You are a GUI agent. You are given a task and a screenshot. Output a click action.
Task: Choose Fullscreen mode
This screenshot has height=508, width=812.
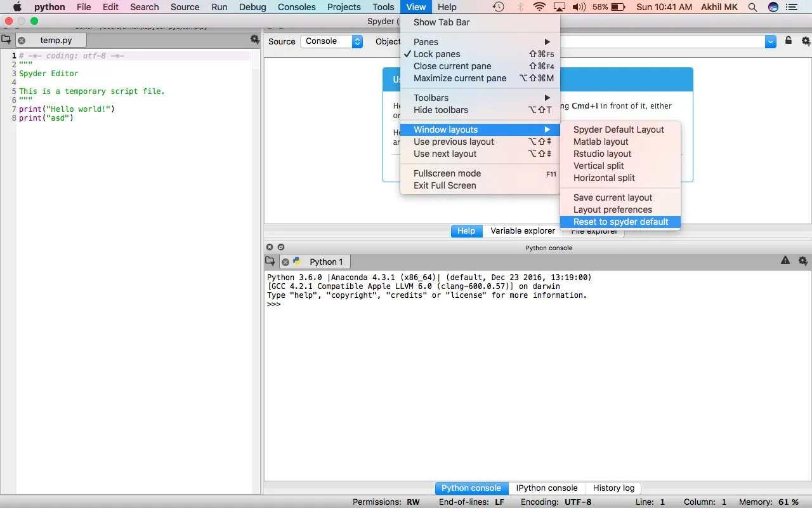pyautogui.click(x=480, y=173)
